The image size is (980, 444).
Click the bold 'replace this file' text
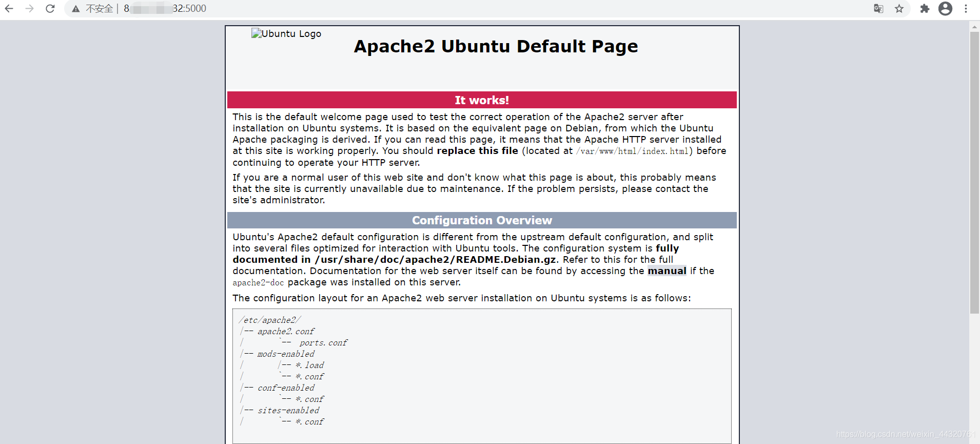click(x=477, y=151)
